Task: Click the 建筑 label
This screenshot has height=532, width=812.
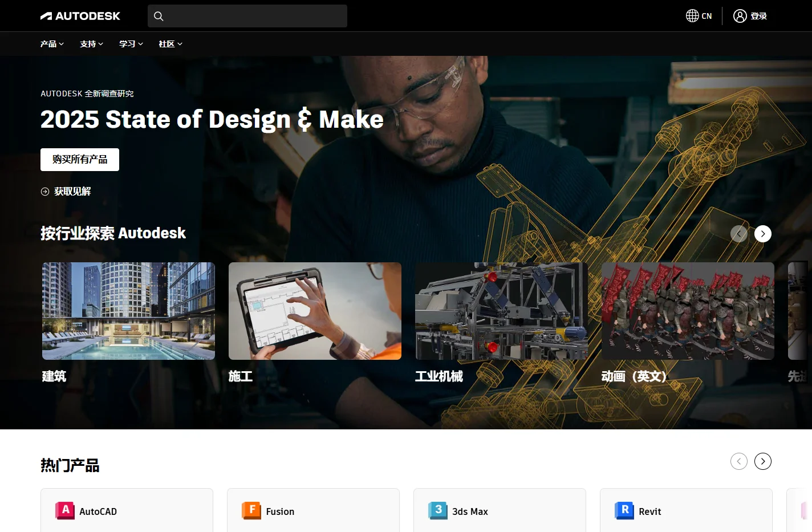Action: [54, 376]
